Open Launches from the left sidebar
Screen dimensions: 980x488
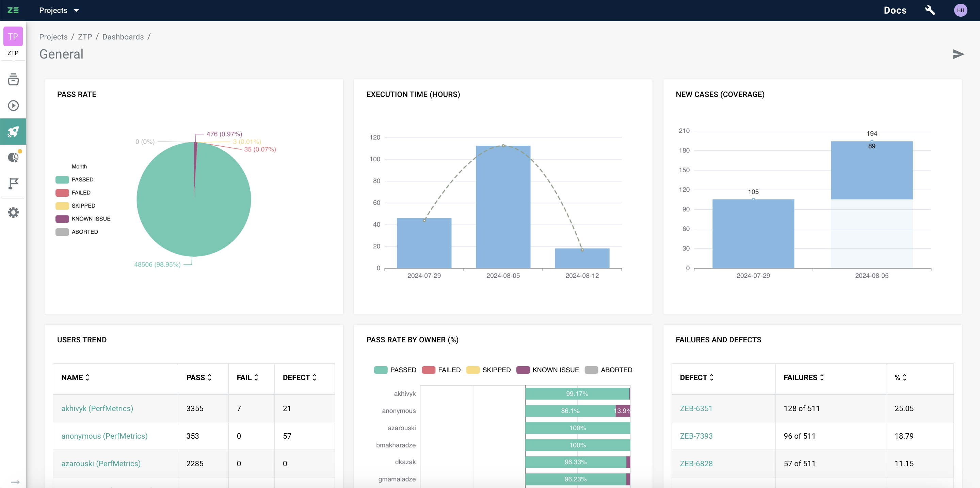tap(13, 80)
